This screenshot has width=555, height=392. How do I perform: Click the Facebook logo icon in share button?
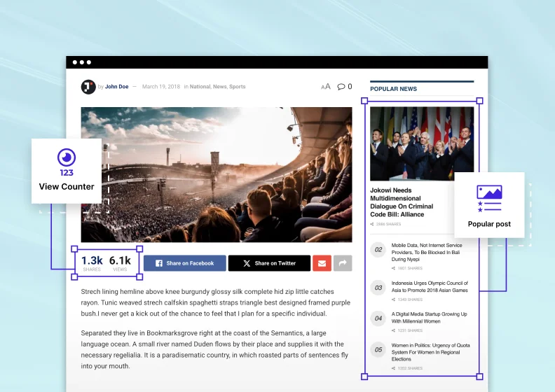[x=159, y=263]
